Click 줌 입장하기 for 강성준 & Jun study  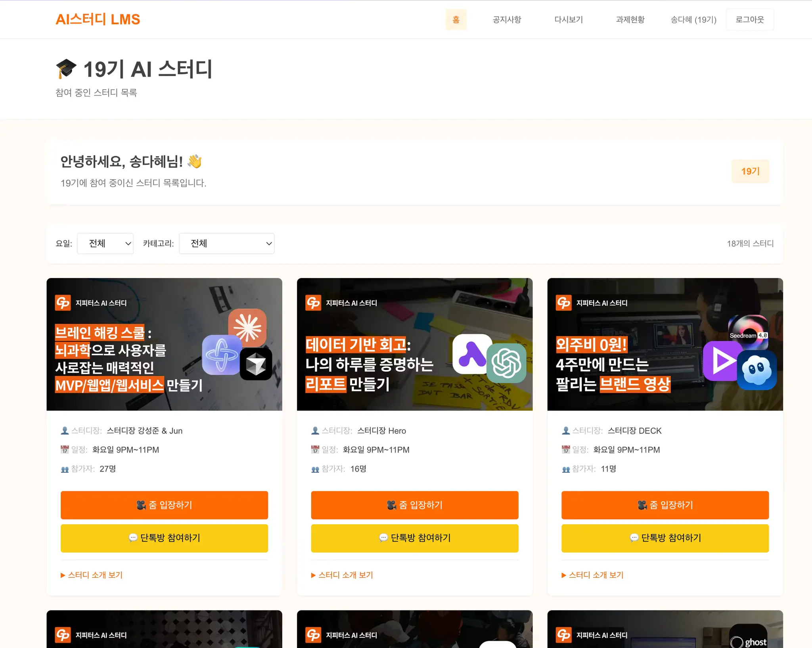click(x=165, y=505)
